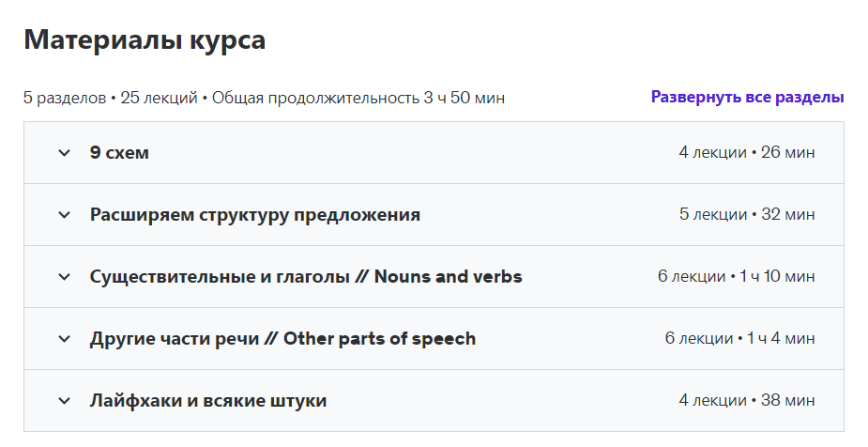This screenshot has height=447, width=868.
Task: Click the "5 разделов" summary text
Action: coord(64,98)
